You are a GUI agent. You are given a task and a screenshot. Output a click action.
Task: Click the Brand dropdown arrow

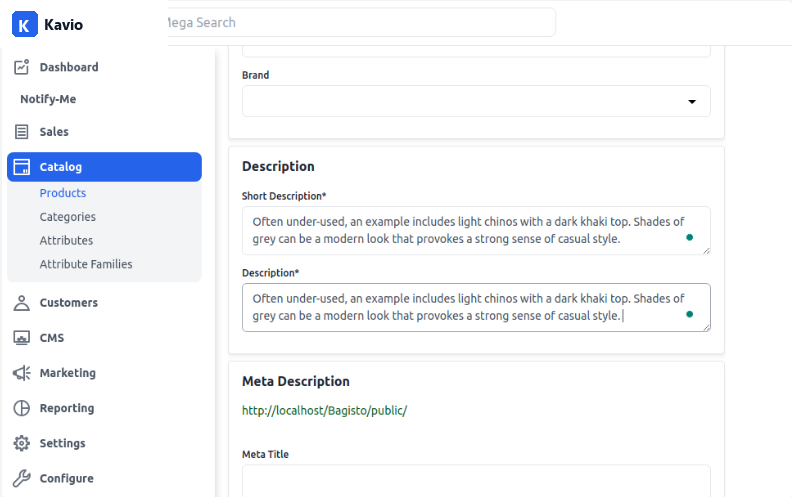[x=692, y=102]
